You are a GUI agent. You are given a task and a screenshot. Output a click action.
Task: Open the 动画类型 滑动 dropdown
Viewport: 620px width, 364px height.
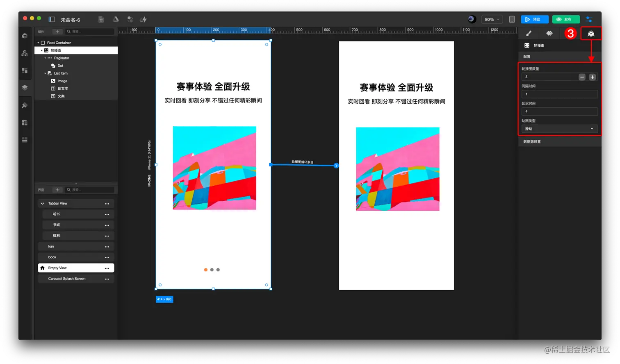coord(559,129)
